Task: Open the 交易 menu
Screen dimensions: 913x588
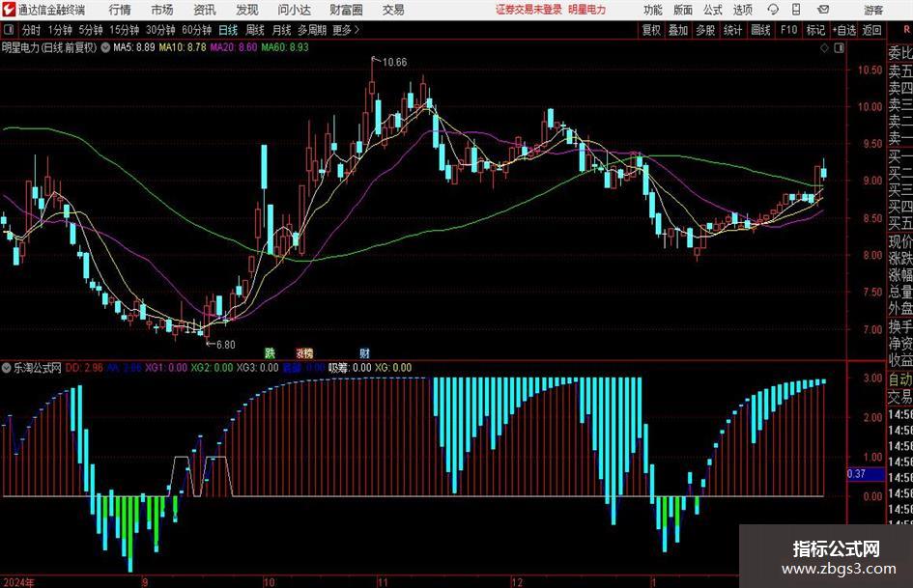Action: point(393,10)
